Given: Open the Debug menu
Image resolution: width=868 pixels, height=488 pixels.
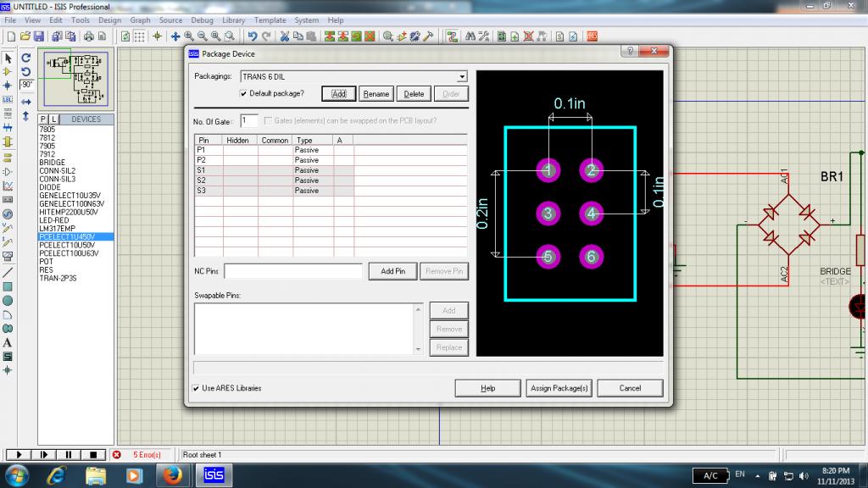Looking at the screenshot, I should click(202, 20).
